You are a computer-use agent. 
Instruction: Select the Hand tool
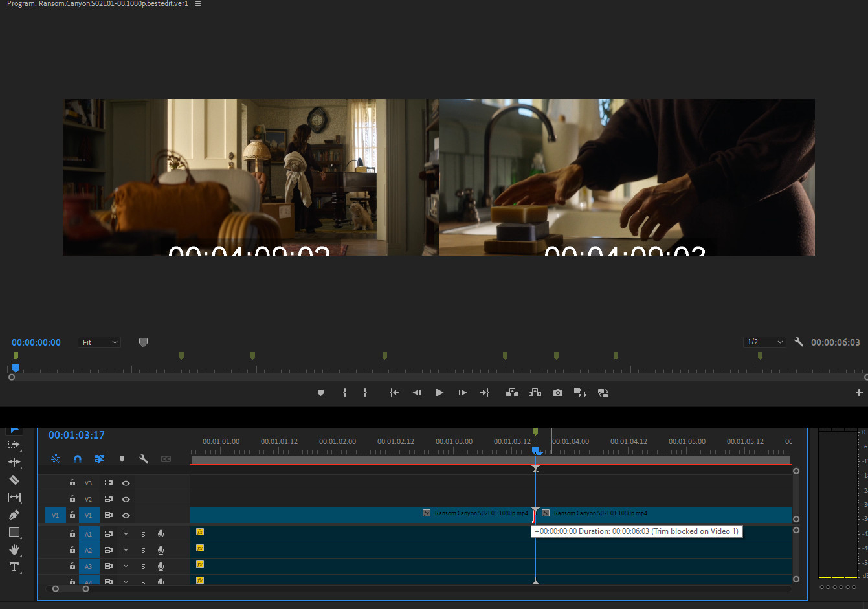click(x=14, y=549)
